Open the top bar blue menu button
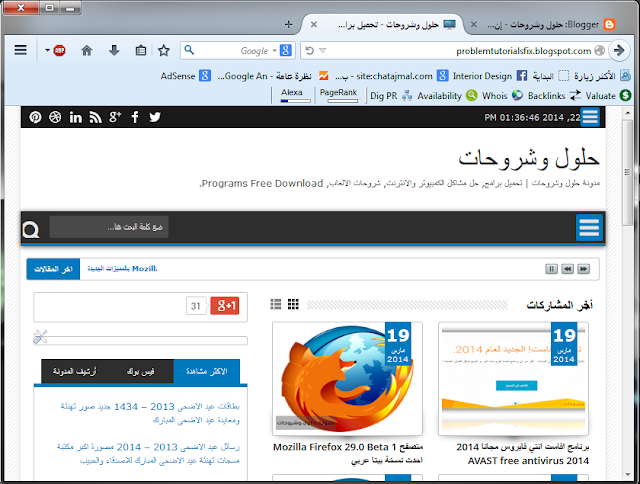The width and height of the screenshot is (640, 484). point(590,117)
